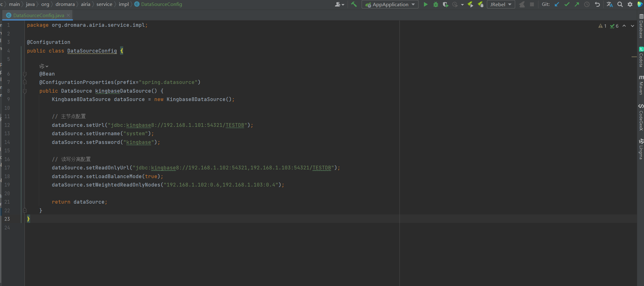The image size is (644, 286).
Task: Select DataSourceConfig.java editor tab
Action: coord(38,15)
